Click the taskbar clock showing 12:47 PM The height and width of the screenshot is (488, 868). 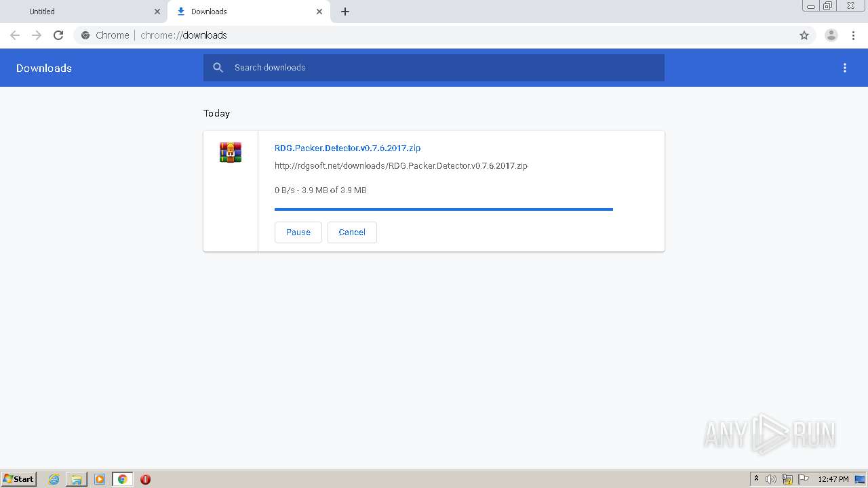pos(833,479)
